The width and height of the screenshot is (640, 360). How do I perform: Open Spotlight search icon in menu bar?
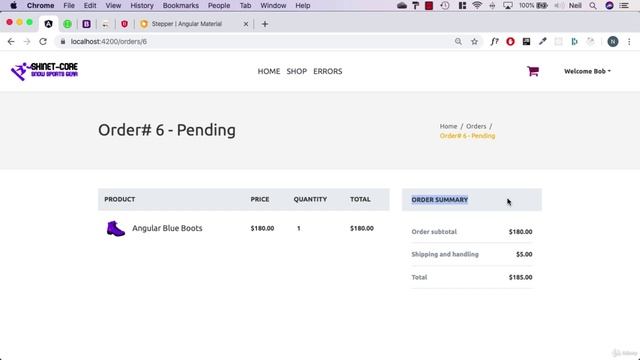pos(593,5)
